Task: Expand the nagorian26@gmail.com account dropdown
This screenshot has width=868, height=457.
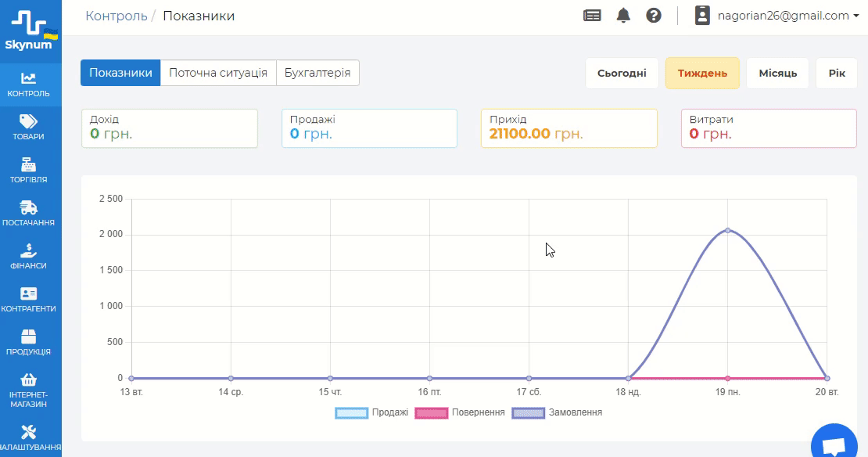Action: tap(777, 16)
